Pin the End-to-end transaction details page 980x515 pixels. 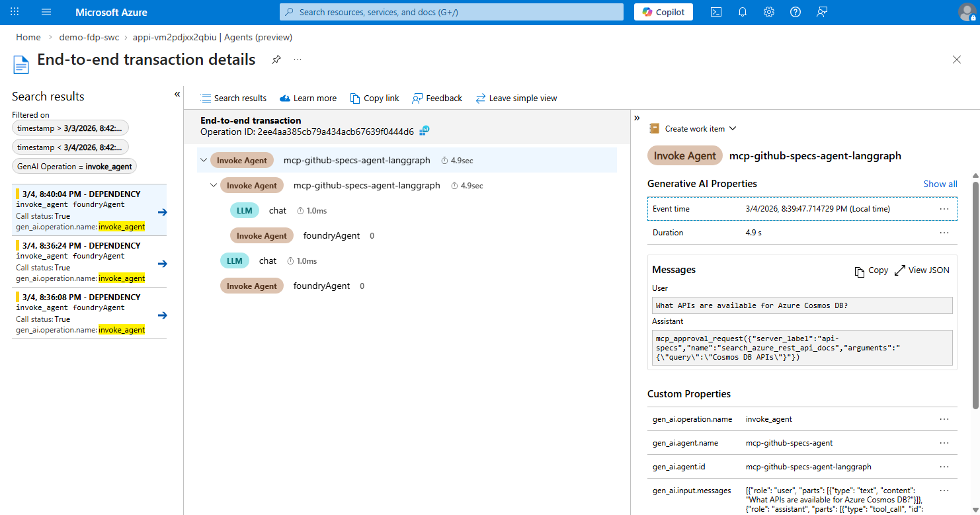point(276,59)
